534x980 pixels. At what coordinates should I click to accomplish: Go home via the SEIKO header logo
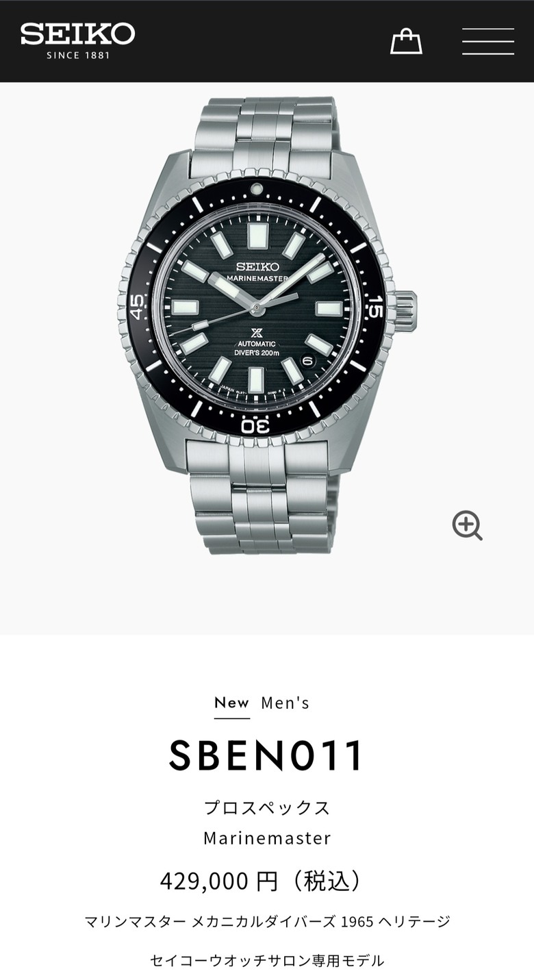[x=77, y=34]
